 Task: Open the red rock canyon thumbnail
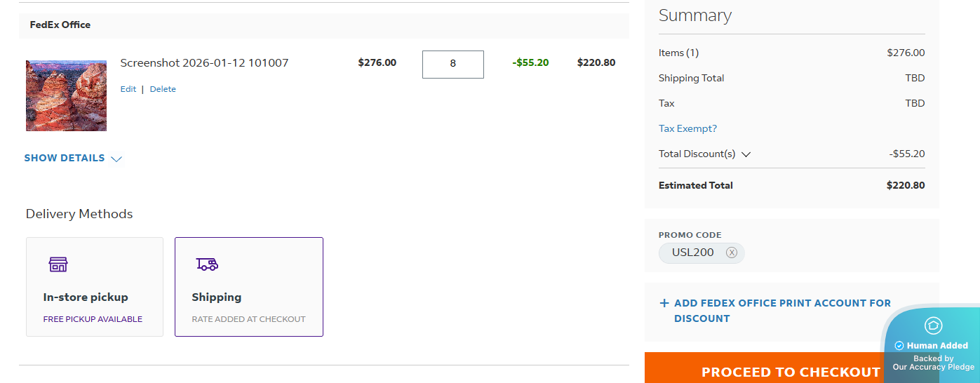coord(66,95)
